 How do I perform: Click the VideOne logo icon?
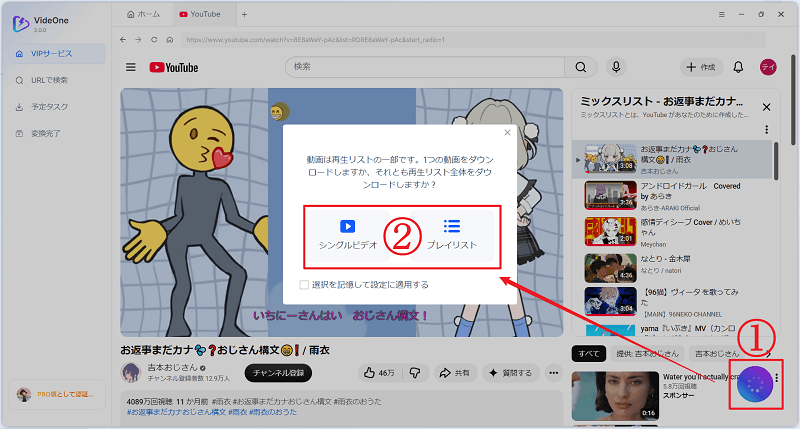[20, 23]
